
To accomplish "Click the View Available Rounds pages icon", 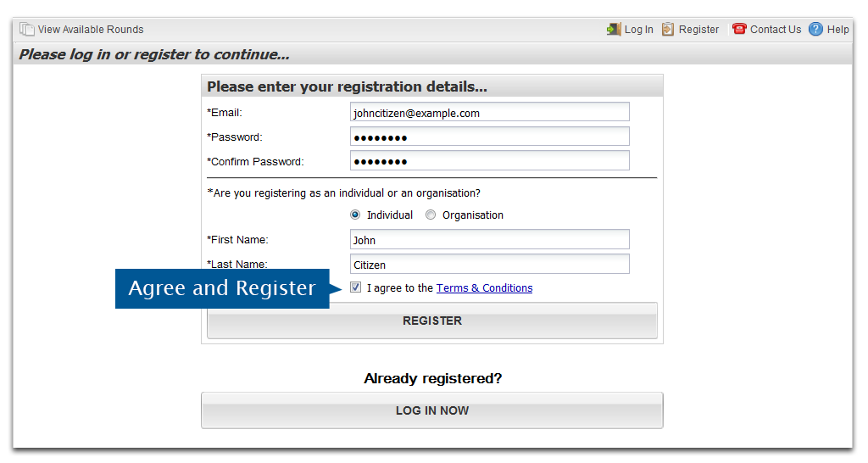I will [x=26, y=29].
